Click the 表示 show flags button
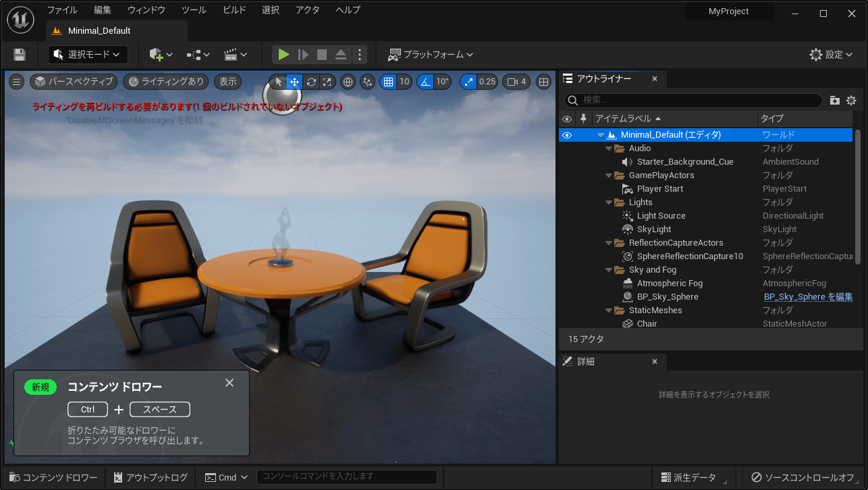868x490 pixels. [228, 82]
